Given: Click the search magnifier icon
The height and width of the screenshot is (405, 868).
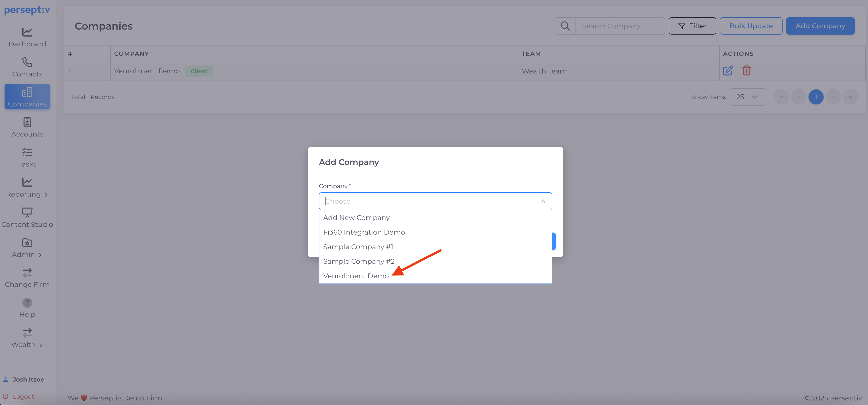Looking at the screenshot, I should [x=565, y=26].
